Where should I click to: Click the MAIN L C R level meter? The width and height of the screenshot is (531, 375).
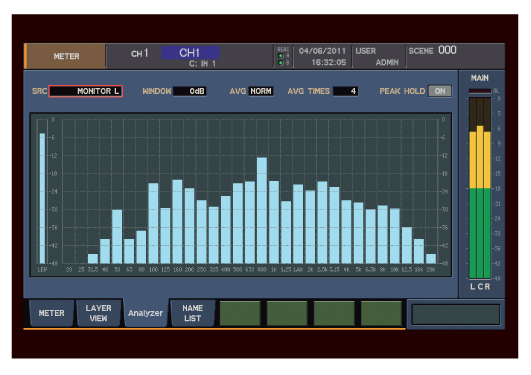tap(480, 188)
